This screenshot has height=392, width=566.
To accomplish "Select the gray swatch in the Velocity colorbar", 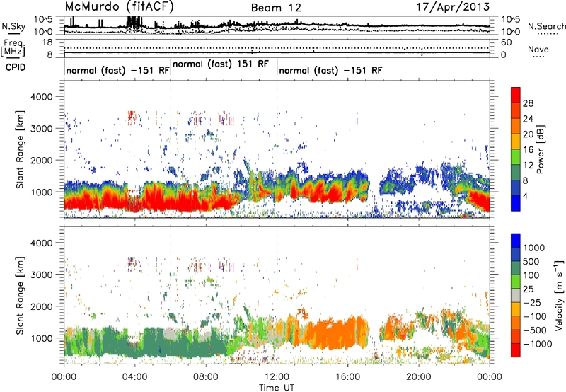I will pyautogui.click(x=516, y=295).
